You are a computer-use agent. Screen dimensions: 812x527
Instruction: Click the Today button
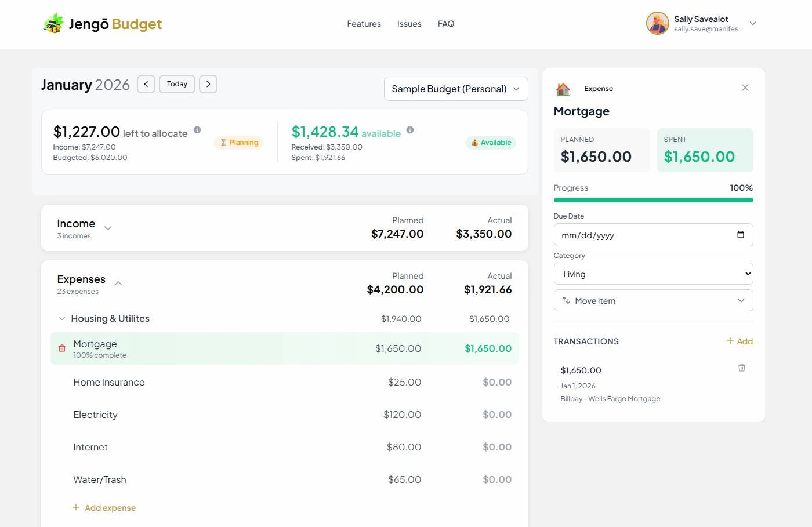(177, 83)
